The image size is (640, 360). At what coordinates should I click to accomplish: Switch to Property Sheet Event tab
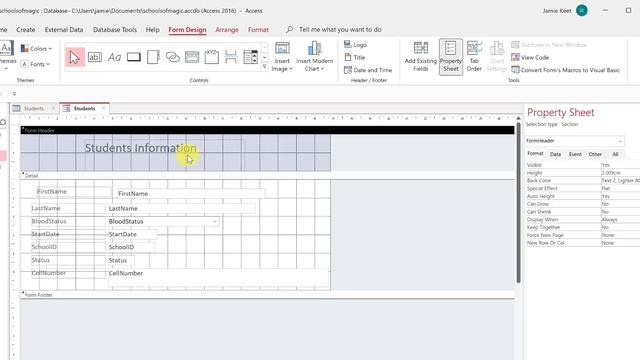[575, 154]
